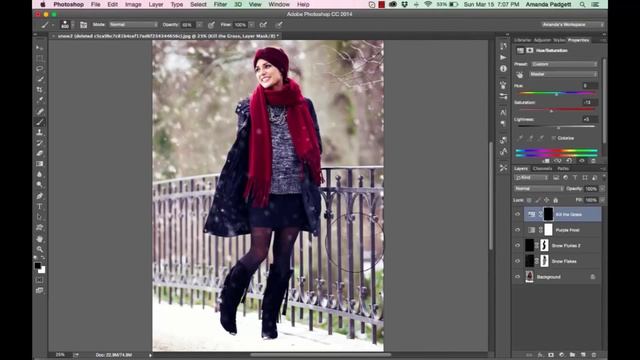
Task: Open the brush Opacity dropdown arrow
Action: pos(199,25)
